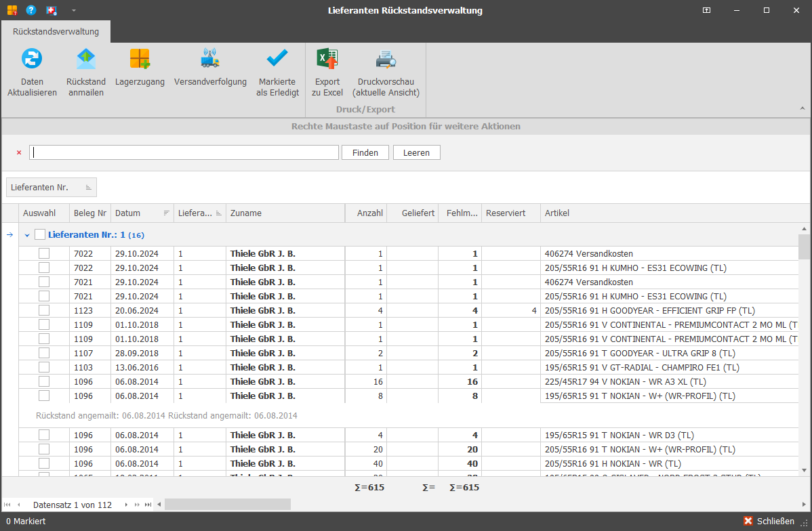Viewport: 812px width, 531px height.
Task: Open the quick access toolbar dropdown arrow
Action: [73, 10]
